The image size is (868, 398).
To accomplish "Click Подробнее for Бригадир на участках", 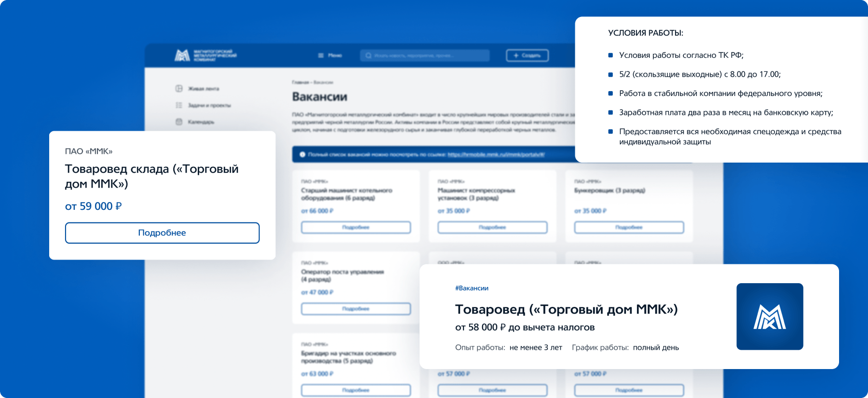I will 356,390.
